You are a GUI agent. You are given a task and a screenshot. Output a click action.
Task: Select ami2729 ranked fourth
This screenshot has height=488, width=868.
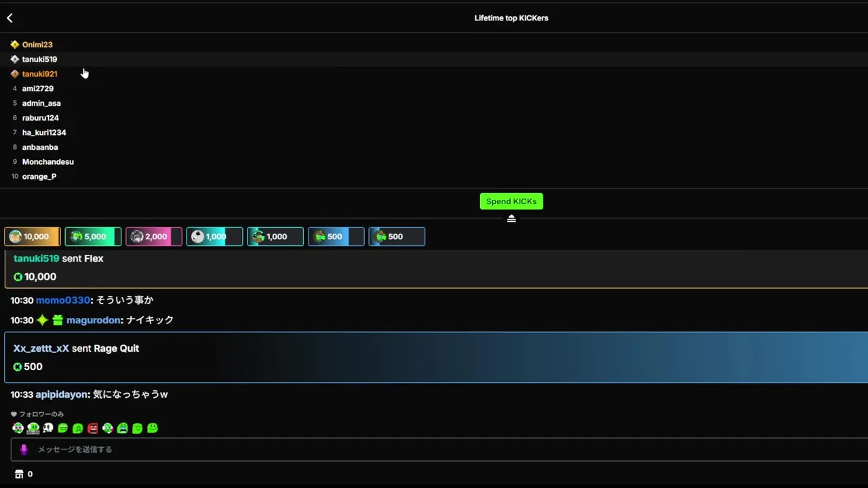(x=37, y=89)
